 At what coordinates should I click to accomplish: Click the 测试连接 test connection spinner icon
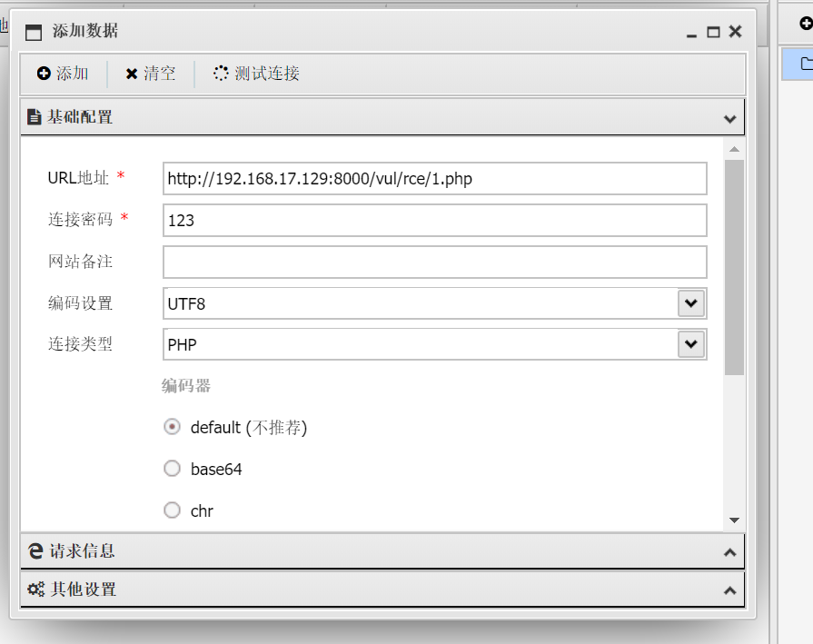(221, 74)
